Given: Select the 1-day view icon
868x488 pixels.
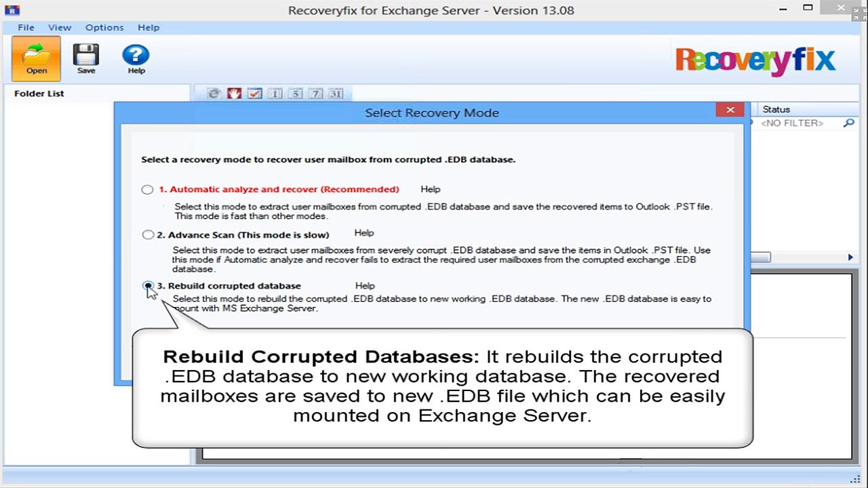Looking at the screenshot, I should point(275,94).
